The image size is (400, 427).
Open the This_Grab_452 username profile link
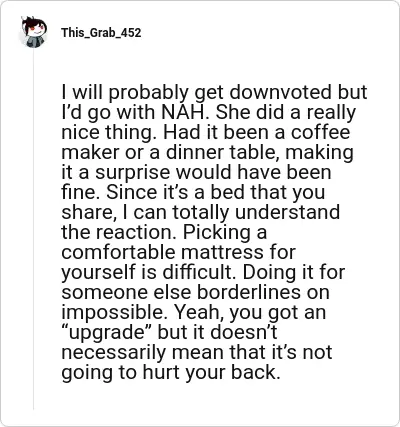click(101, 33)
